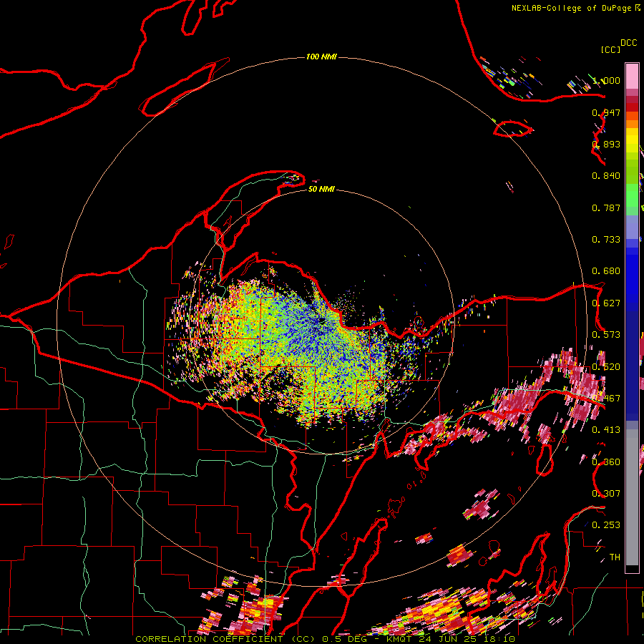The width and height of the screenshot is (644, 644).
Task: Select the bright green band of the color bar
Action: [632, 195]
